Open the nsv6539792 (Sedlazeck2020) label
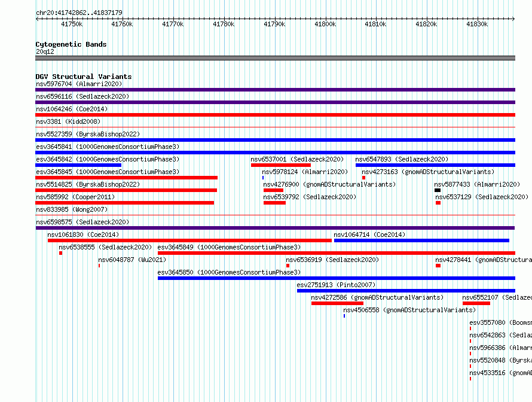Screen dimensions: 532x402 click(310, 197)
